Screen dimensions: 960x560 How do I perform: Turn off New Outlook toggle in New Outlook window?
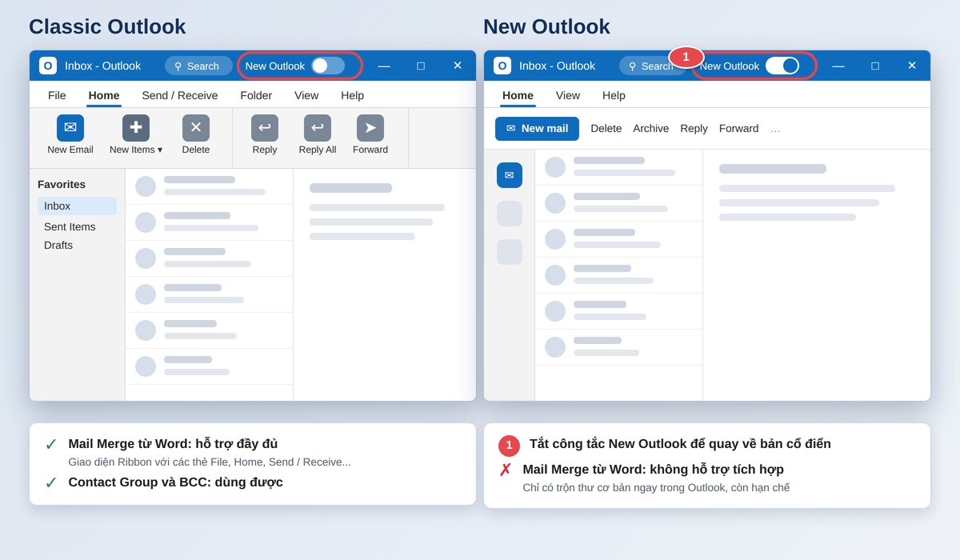(782, 66)
